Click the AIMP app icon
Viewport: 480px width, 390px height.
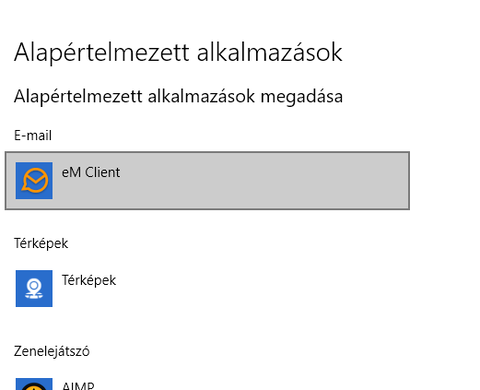click(x=34, y=384)
